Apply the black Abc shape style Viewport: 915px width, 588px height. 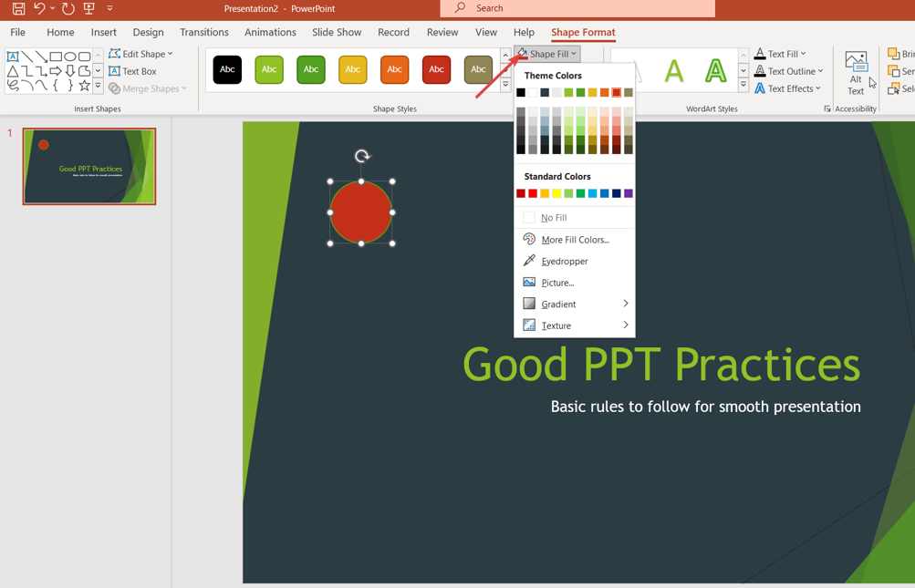(227, 69)
